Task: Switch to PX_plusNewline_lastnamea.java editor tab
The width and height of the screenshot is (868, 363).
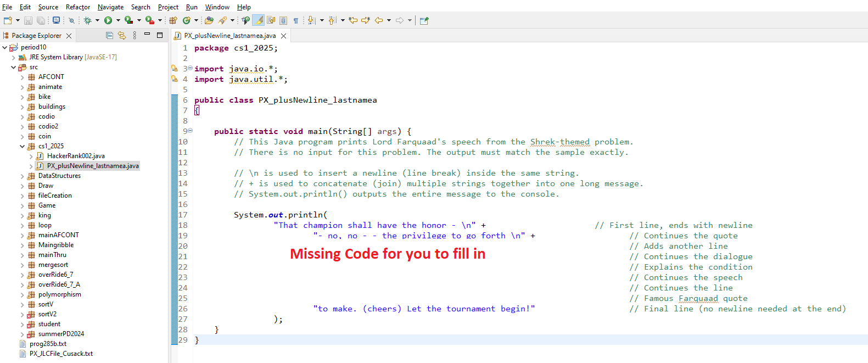Action: click(229, 36)
